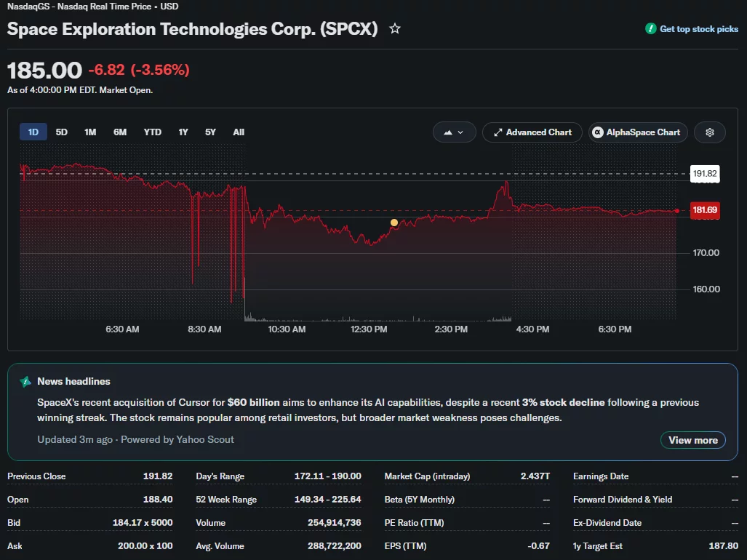Screen dimensions: 747x560
Task: Click the News headlines sparkle icon
Action: pos(25,381)
